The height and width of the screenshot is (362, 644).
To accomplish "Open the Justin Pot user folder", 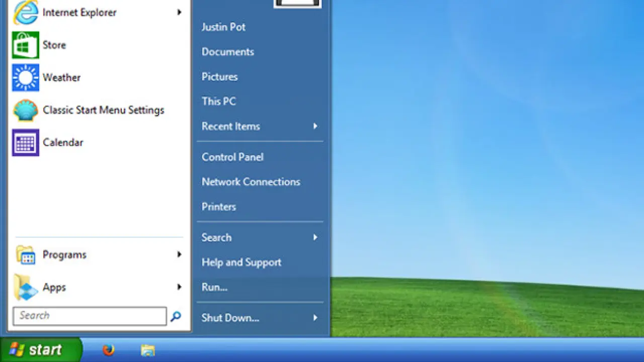I will click(223, 27).
